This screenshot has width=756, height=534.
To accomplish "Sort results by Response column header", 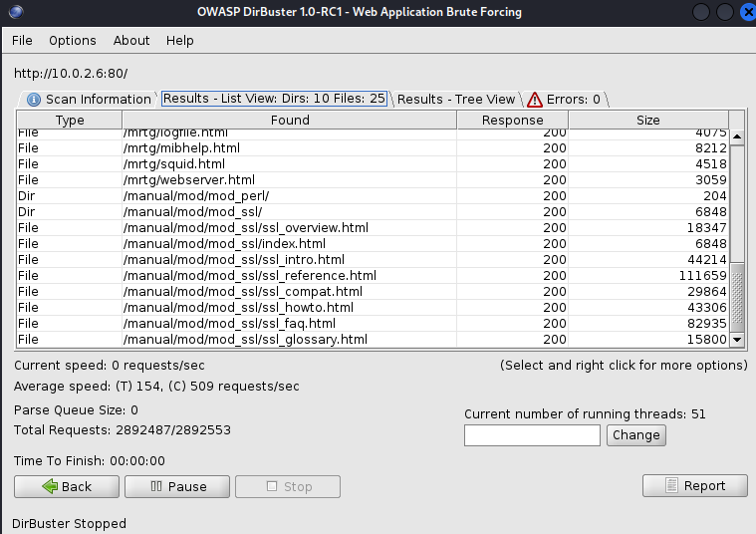I will pyautogui.click(x=512, y=120).
